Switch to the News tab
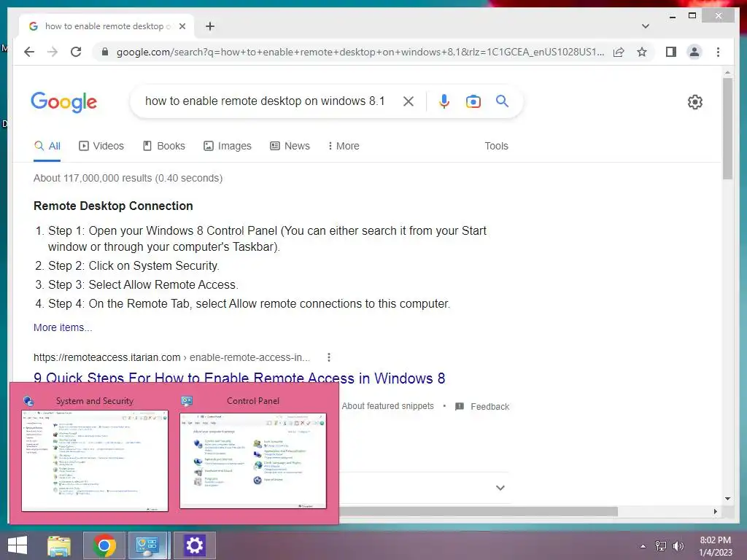 click(x=290, y=146)
